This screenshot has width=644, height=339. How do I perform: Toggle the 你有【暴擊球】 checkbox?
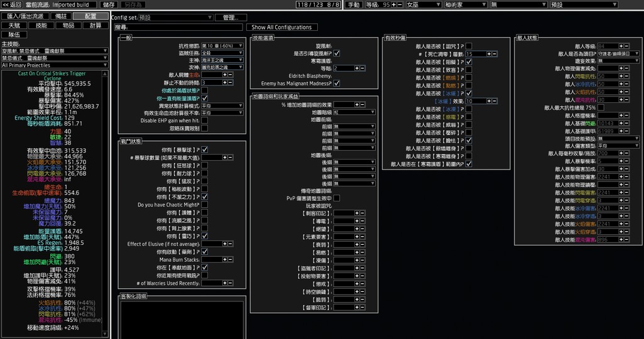tap(205, 149)
